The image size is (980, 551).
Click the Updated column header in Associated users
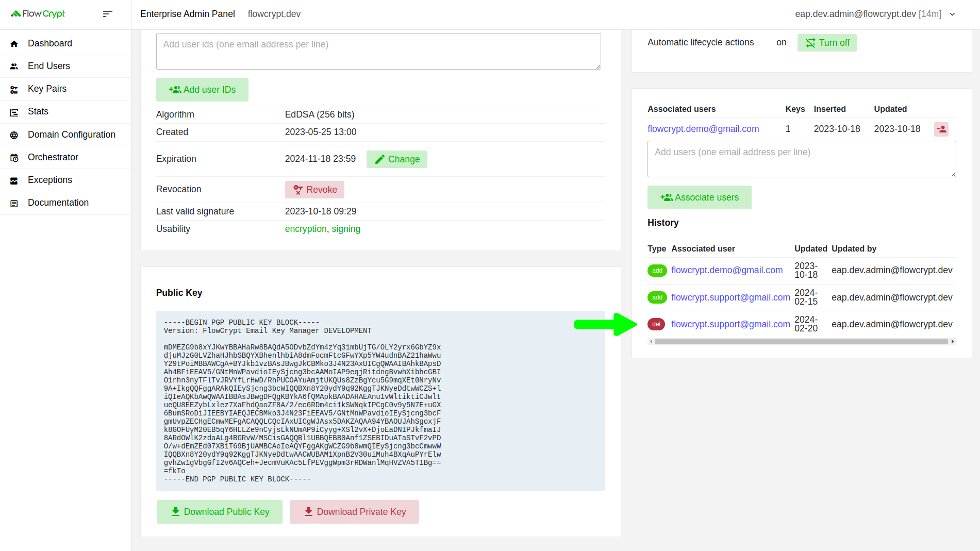coord(890,109)
